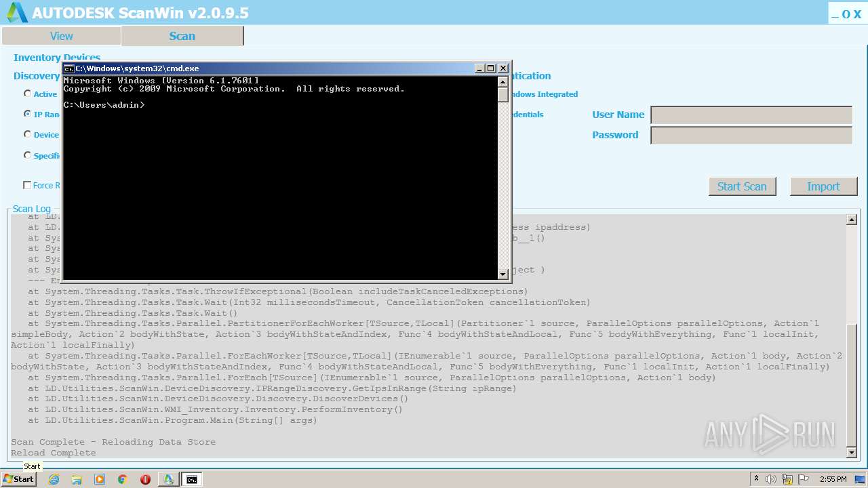Click cmd.exe window system menu icon

68,68
